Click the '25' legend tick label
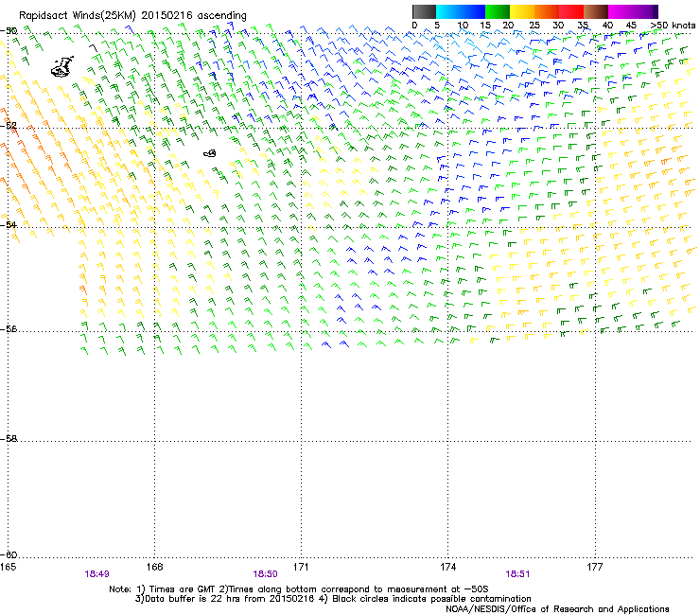The image size is (700, 615). click(534, 26)
